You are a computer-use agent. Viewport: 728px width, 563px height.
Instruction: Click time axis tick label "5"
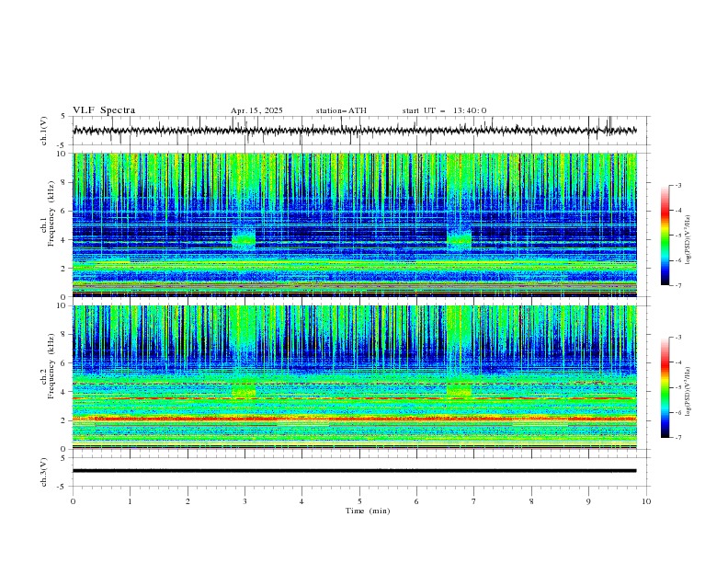coord(359,501)
